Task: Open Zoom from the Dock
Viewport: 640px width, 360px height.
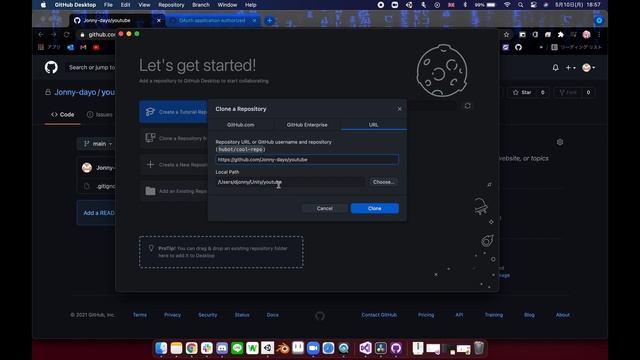Action: tap(313, 348)
